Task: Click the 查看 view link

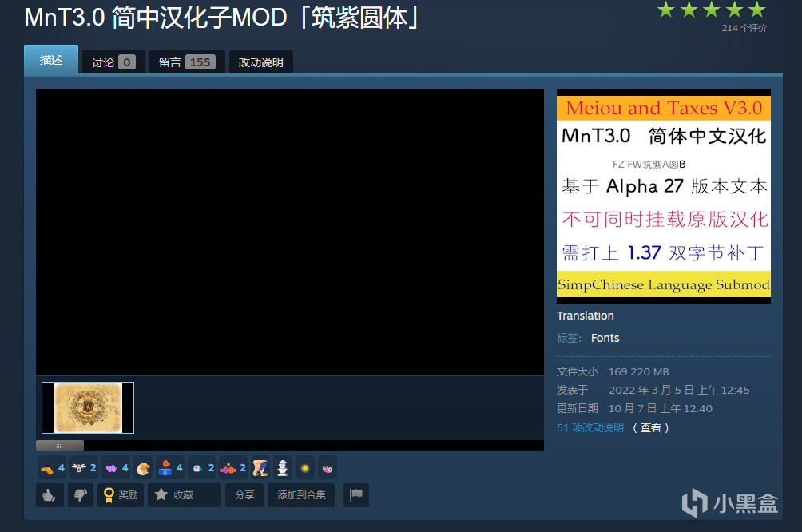Action: coord(650,427)
